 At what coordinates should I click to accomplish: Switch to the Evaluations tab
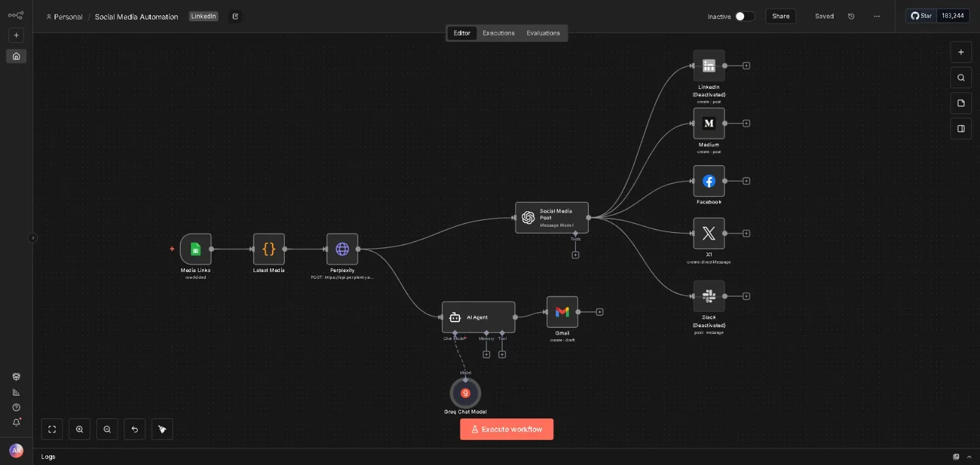coord(543,33)
